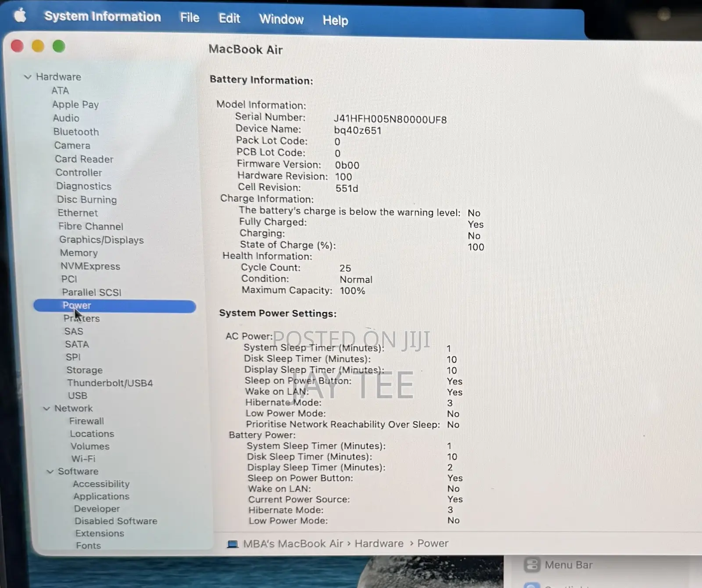Select Developer in the sidebar
Image resolution: width=702 pixels, height=588 pixels.
pyautogui.click(x=97, y=509)
